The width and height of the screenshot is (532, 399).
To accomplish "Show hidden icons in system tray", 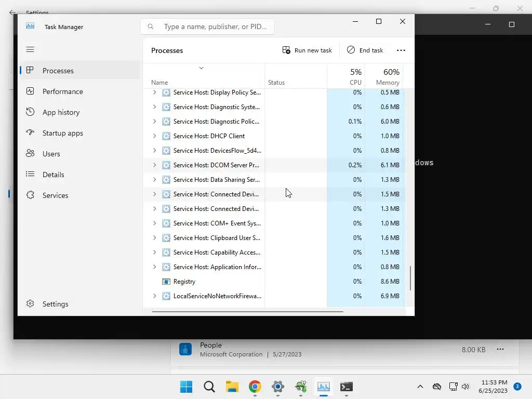I will (420, 387).
